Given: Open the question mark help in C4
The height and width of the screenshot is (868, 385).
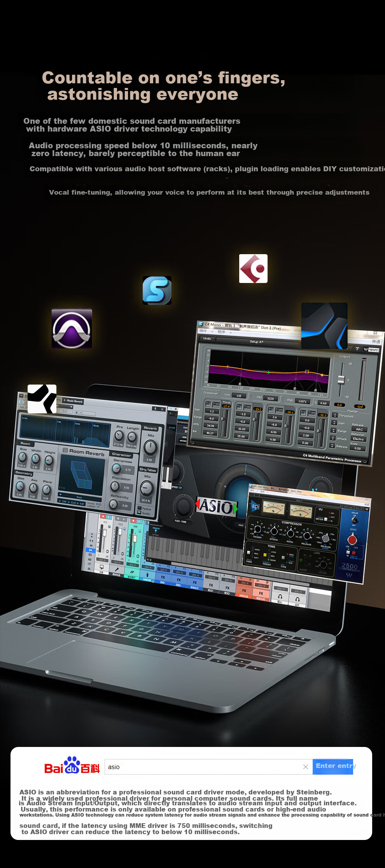Looking at the screenshot, I should tap(357, 349).
